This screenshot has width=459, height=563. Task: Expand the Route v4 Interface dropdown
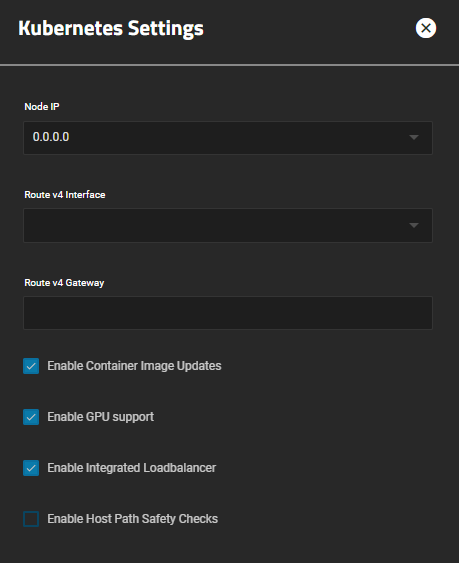coord(228,225)
